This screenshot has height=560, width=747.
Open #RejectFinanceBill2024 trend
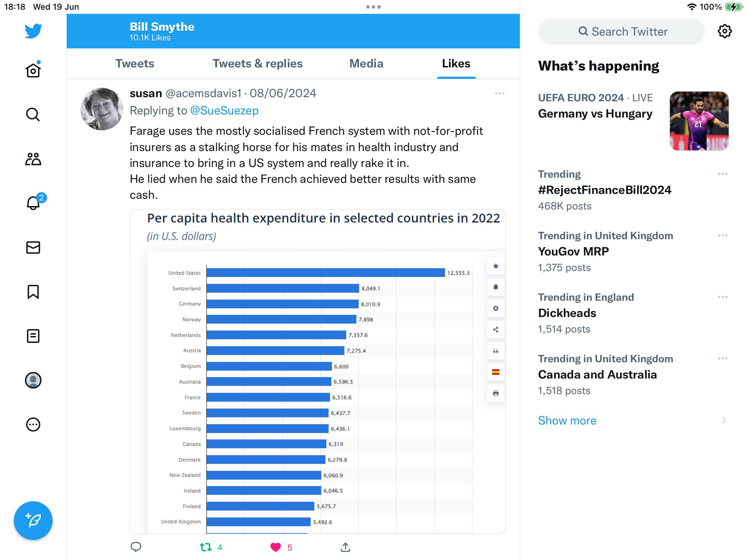tap(605, 190)
